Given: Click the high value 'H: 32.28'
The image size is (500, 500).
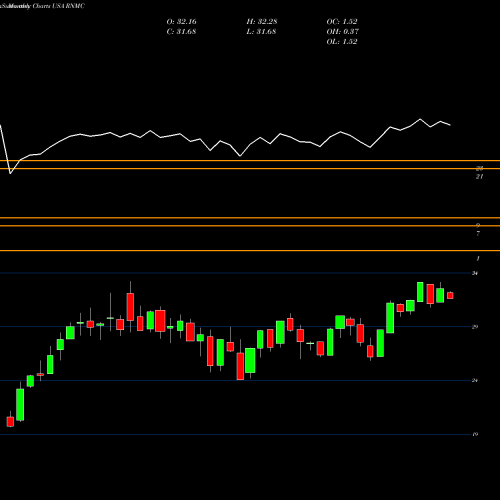Looking at the screenshot, I should click(x=262, y=22).
